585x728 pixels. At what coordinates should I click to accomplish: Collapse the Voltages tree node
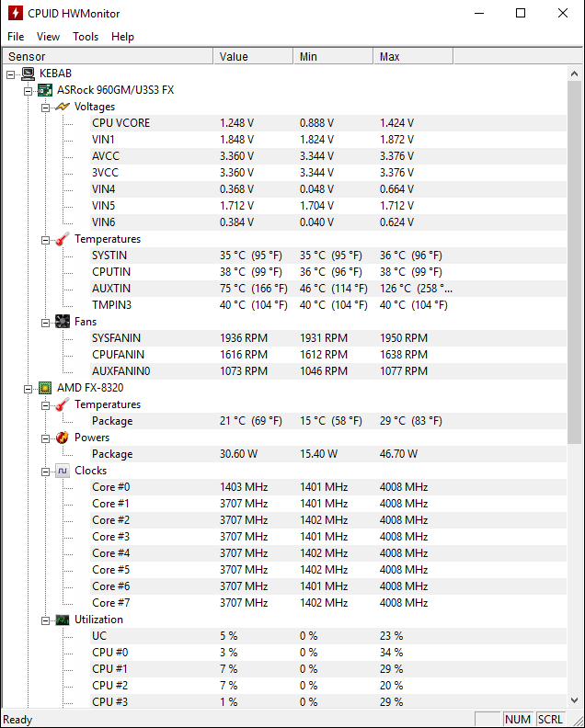[x=45, y=107]
